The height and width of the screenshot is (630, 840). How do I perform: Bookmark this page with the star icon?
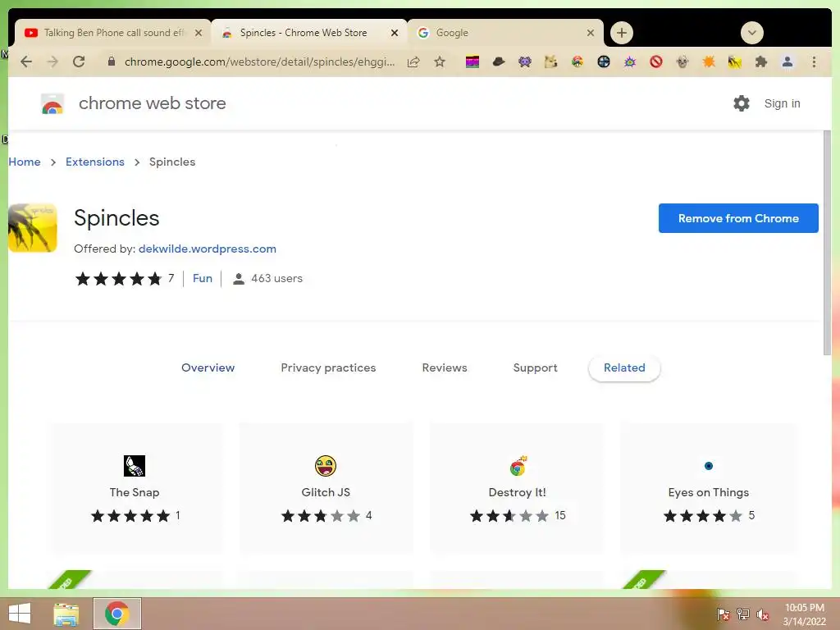pos(440,62)
